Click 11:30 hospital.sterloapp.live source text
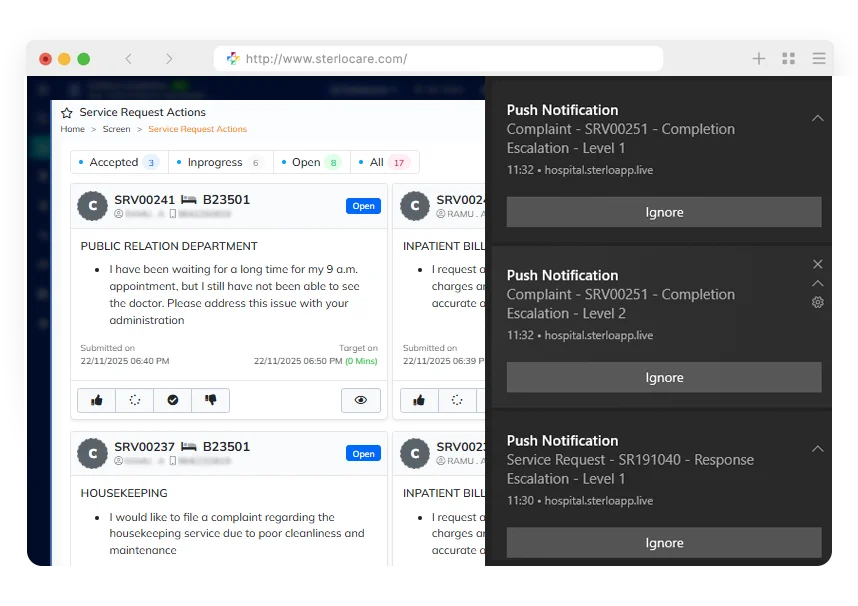This screenshot has width=858, height=606. tap(580, 501)
